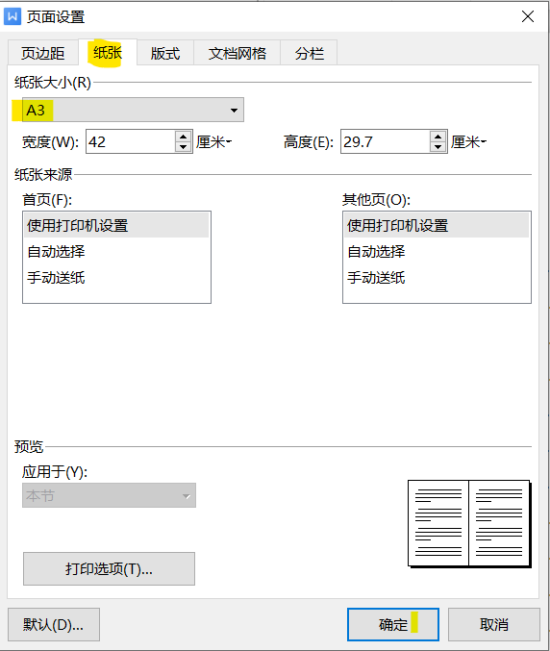Viewport: 550px width, 651px height.
Task: Click the 默认(D) button
Action: (x=54, y=624)
